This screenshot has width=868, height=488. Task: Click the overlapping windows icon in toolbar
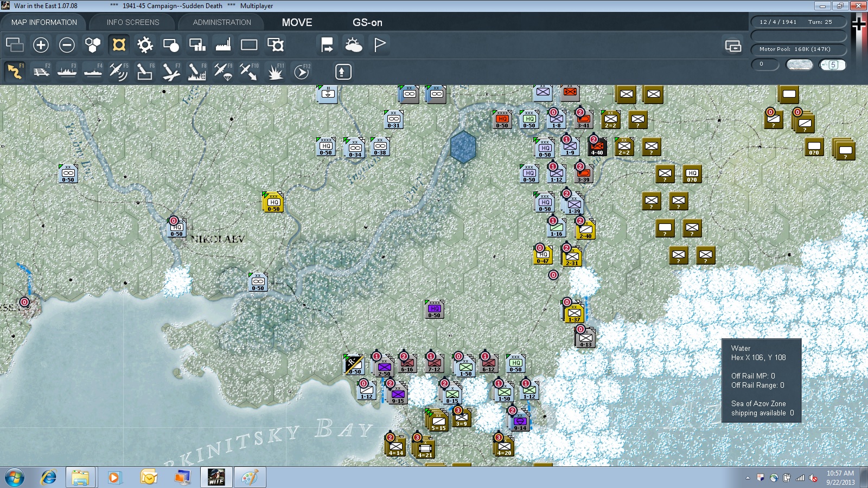pos(15,44)
